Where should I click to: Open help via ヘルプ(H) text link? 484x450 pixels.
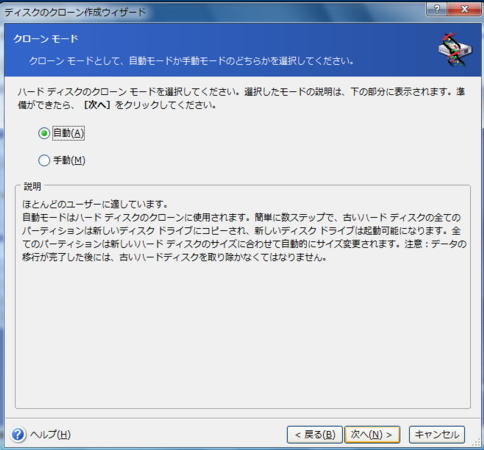coord(50,435)
